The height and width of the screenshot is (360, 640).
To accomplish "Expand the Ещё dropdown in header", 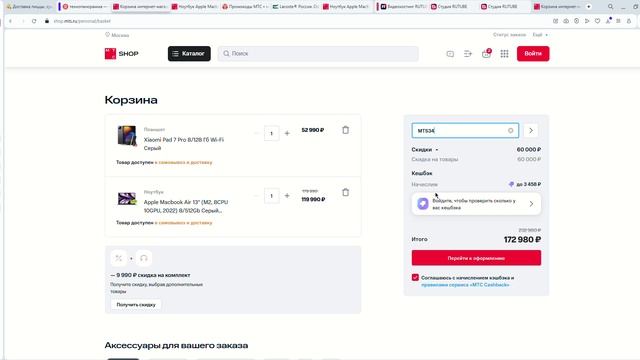I will pyautogui.click(x=540, y=35).
